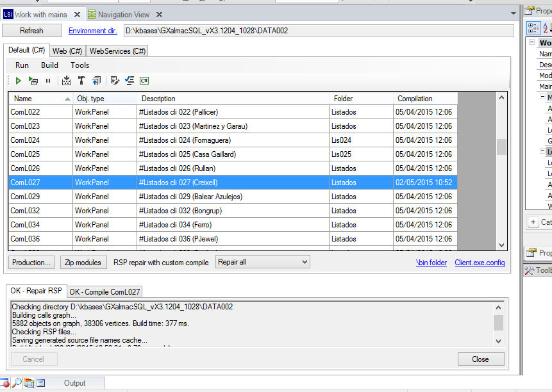Click the Folder column header
The height and width of the screenshot is (392, 552).
[x=361, y=99]
